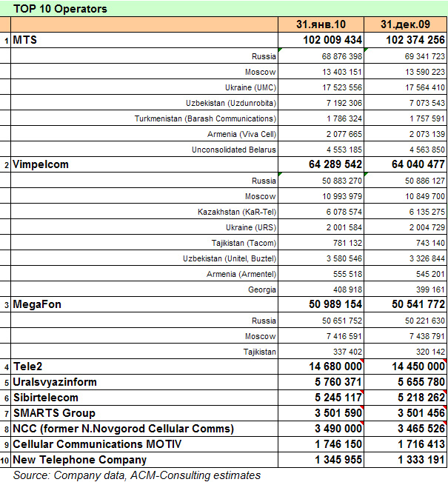Select the Vimpelcom operator row label

click(x=41, y=164)
